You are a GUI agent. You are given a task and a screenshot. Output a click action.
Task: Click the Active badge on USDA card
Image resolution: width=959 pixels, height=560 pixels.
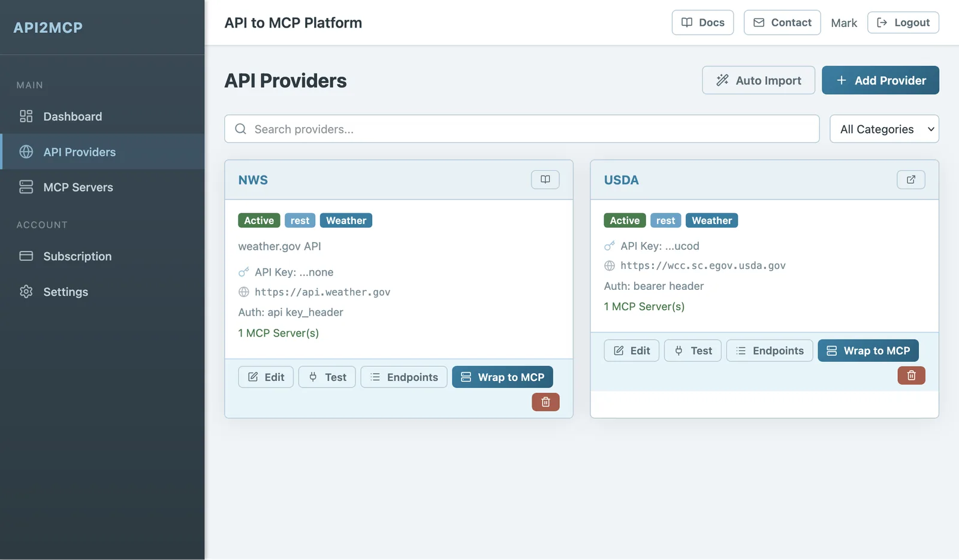click(x=625, y=220)
